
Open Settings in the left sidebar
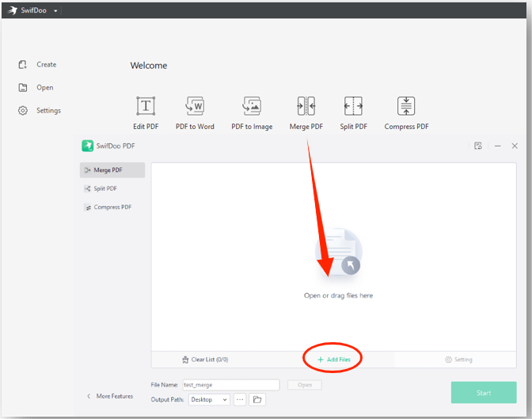40,111
